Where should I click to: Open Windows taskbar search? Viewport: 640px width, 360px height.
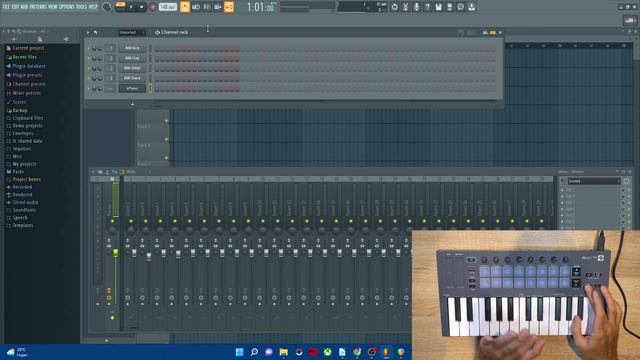click(x=254, y=352)
